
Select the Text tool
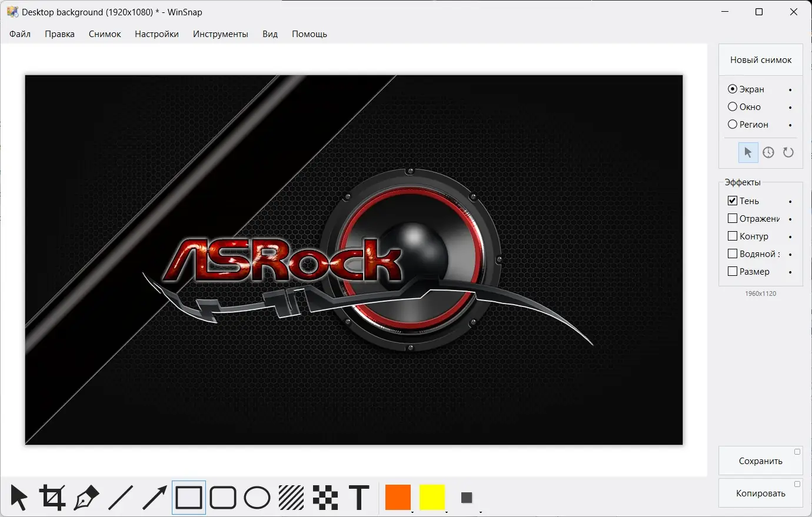pyautogui.click(x=359, y=498)
